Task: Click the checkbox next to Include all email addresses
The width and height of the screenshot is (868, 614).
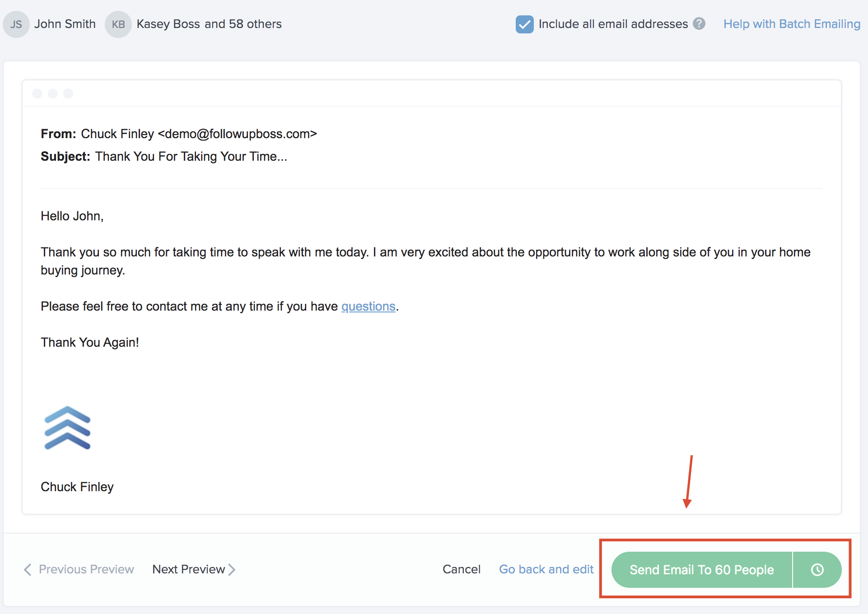Action: (524, 24)
